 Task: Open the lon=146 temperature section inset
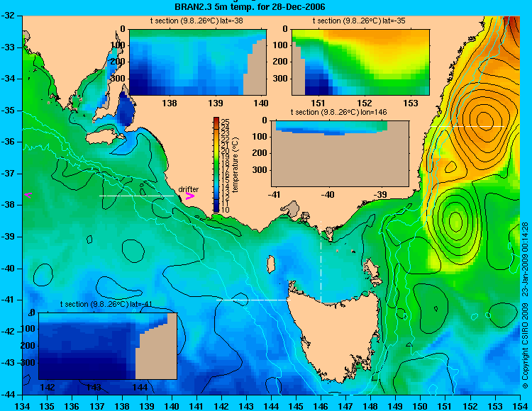coord(340,153)
